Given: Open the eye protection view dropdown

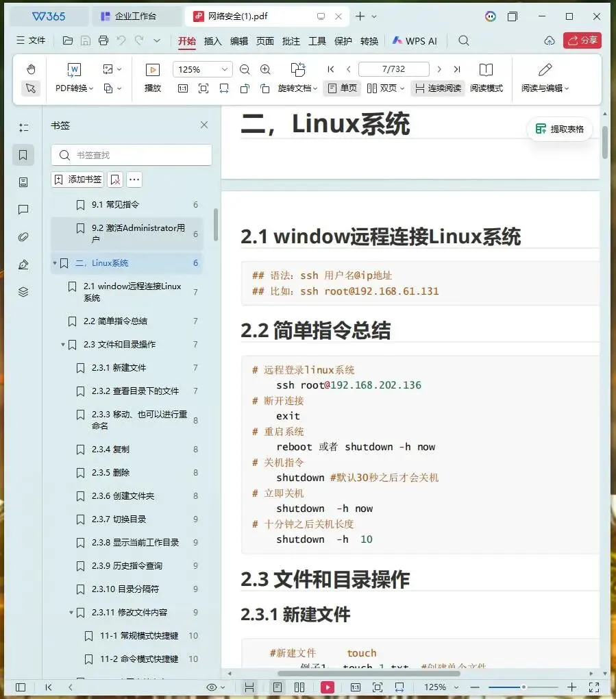Looking at the screenshot, I should (x=216, y=687).
